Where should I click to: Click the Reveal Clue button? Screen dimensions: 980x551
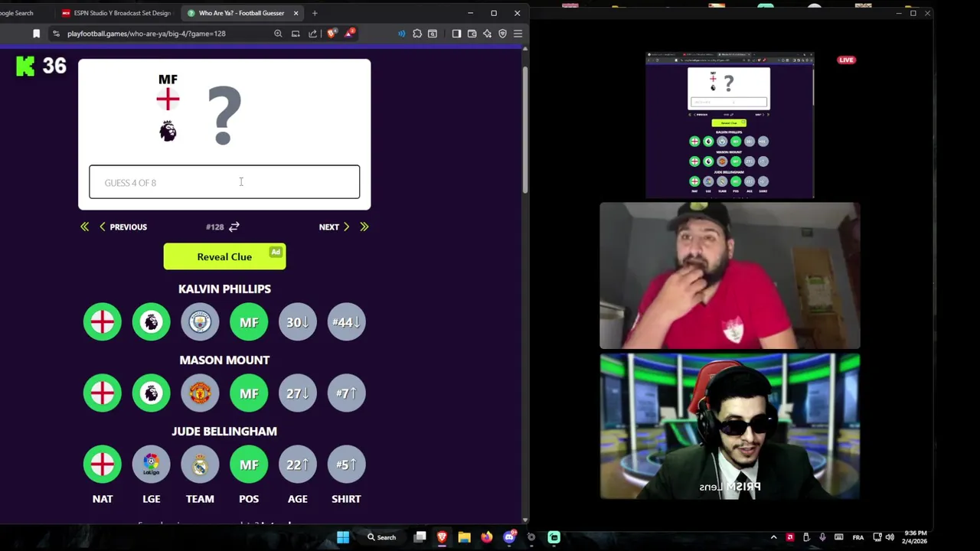coord(224,256)
